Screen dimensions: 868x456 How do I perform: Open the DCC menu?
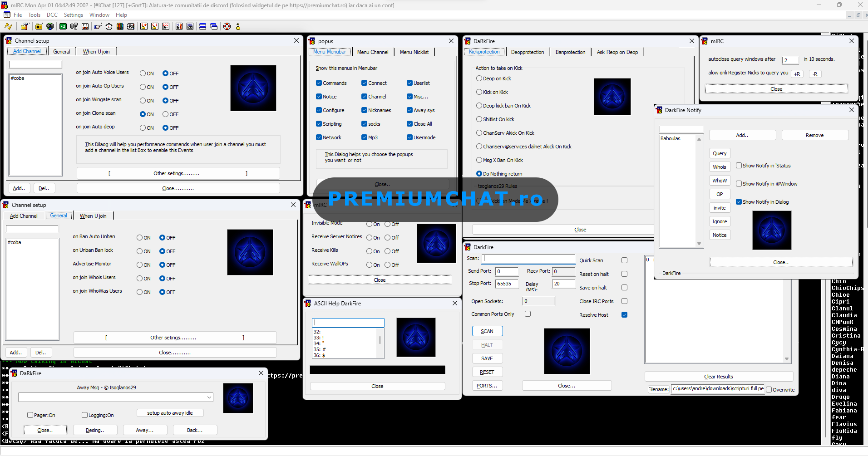coord(52,15)
